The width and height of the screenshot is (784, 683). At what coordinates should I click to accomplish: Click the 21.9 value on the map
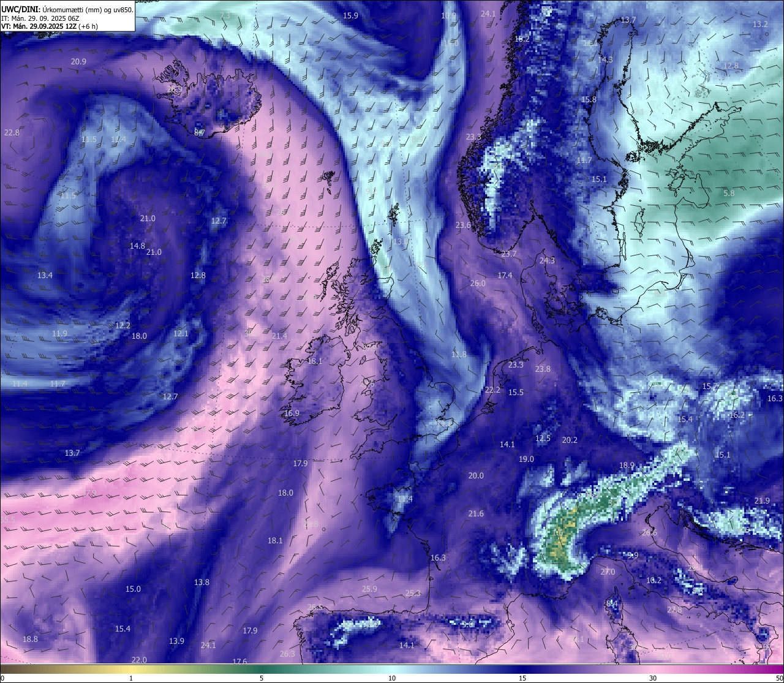click(762, 501)
